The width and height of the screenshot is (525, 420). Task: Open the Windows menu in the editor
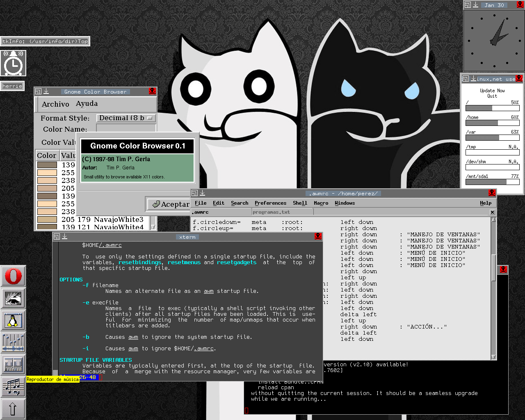click(x=345, y=203)
